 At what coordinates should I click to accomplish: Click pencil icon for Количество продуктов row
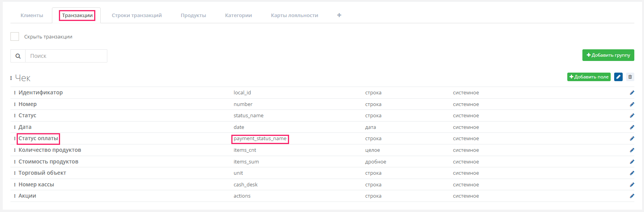pos(632,150)
